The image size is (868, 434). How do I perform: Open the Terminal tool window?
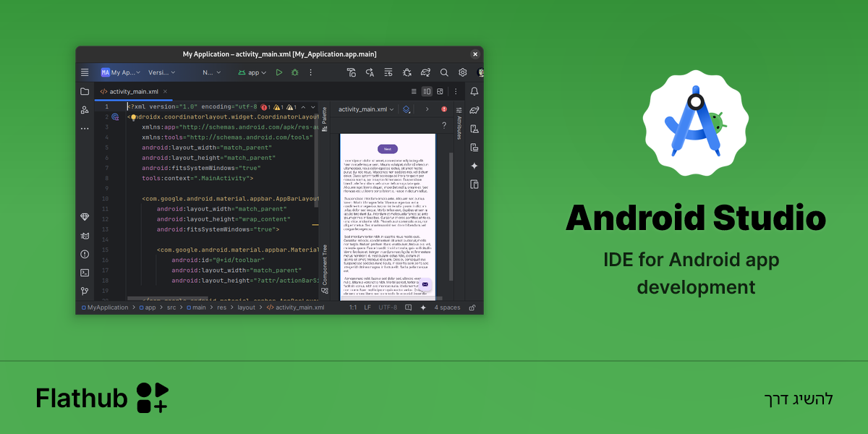pos(85,273)
